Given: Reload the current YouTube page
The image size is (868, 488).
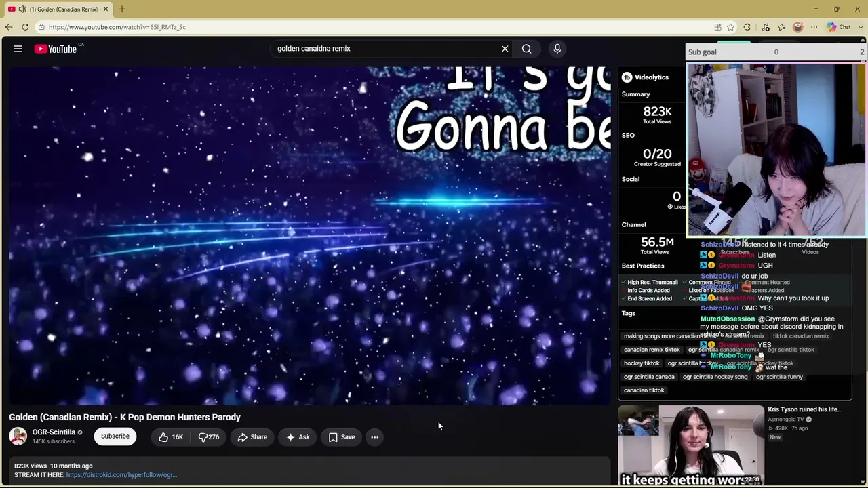Looking at the screenshot, I should [x=25, y=27].
